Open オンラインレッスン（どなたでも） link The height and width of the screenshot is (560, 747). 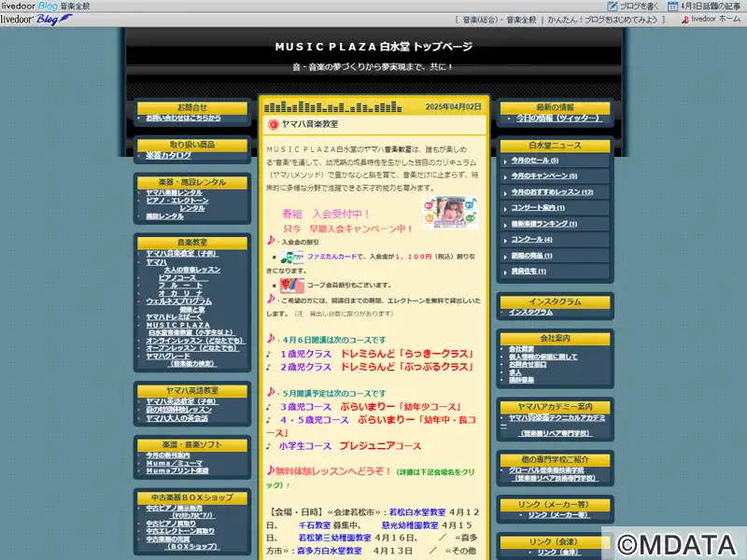pos(196,341)
